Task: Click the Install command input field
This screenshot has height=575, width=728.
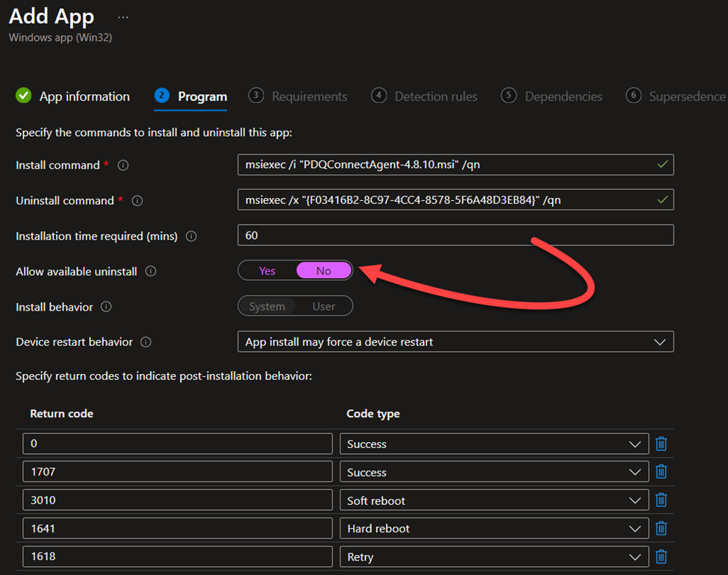Action: [x=455, y=165]
